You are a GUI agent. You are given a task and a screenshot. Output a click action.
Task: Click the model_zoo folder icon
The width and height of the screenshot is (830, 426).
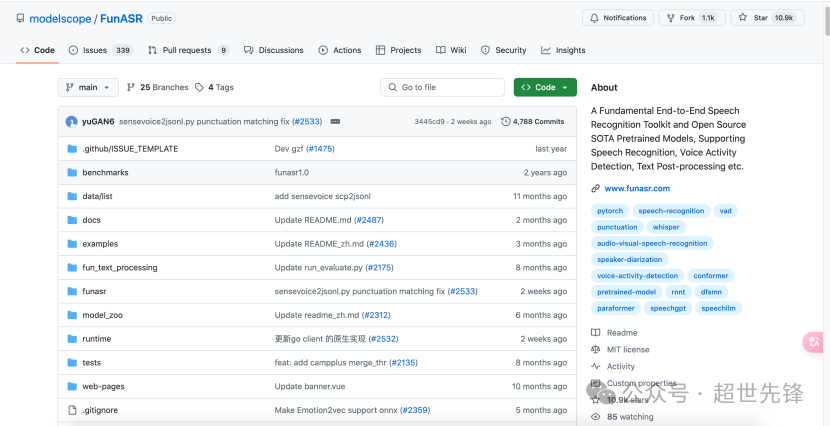pyautogui.click(x=72, y=315)
